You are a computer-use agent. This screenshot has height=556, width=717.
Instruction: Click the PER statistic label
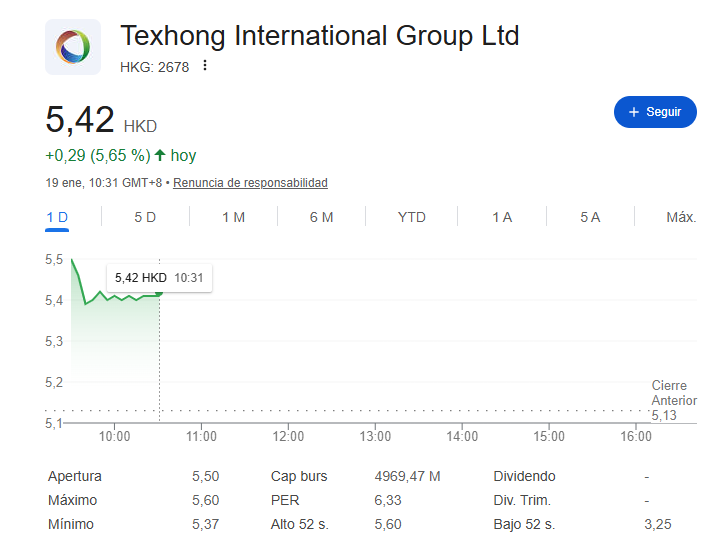(x=283, y=500)
